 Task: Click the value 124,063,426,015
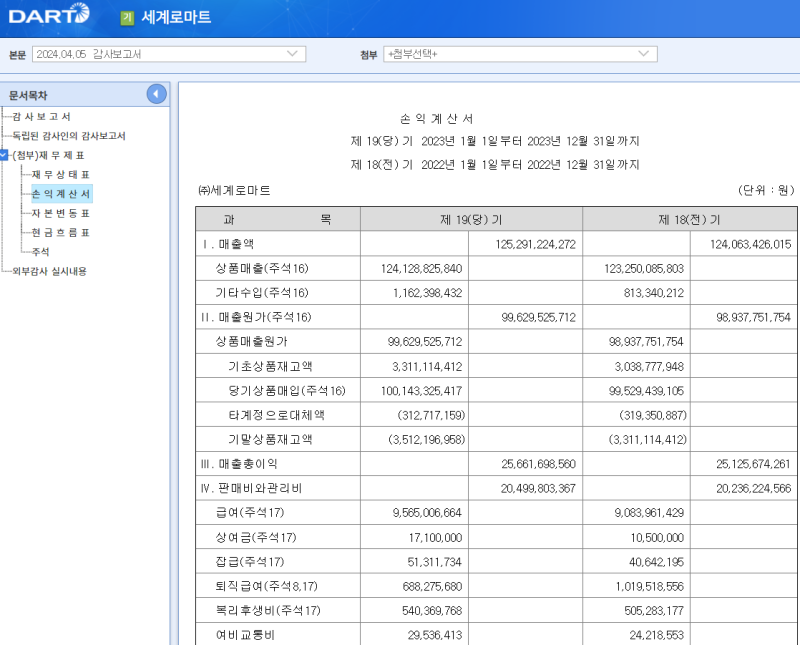751,244
